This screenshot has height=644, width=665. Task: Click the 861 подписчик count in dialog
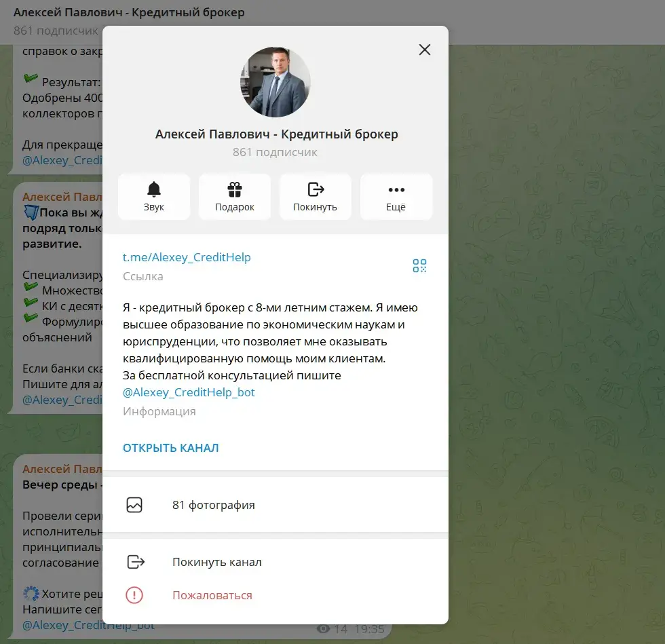[x=275, y=152]
